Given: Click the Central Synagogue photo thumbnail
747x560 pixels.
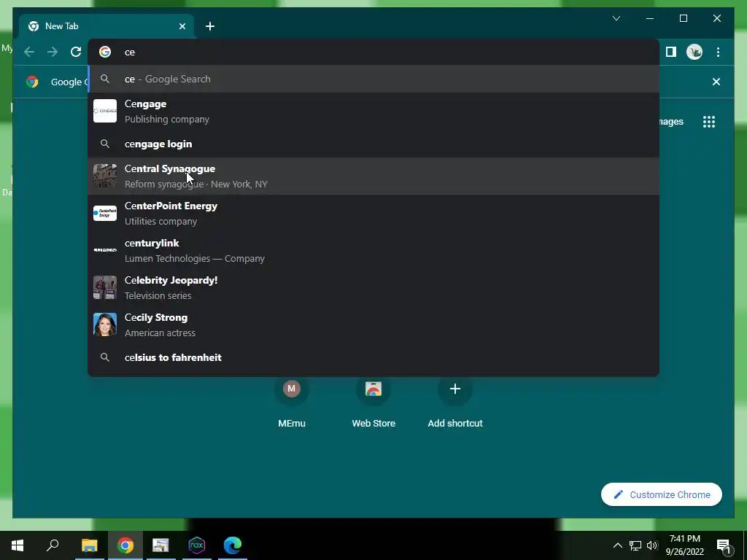Looking at the screenshot, I should (105, 176).
